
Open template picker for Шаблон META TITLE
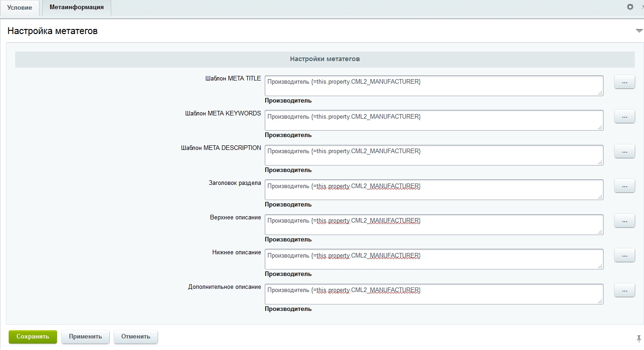(625, 82)
